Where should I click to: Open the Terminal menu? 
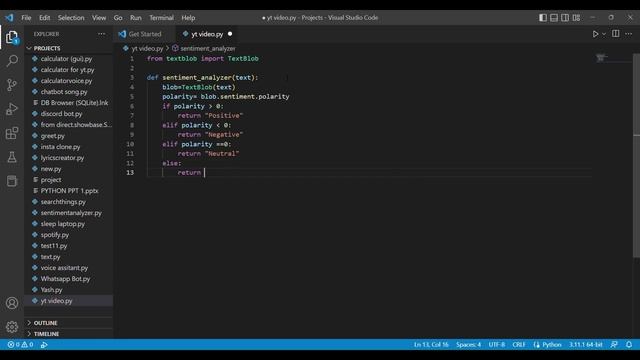[161, 18]
